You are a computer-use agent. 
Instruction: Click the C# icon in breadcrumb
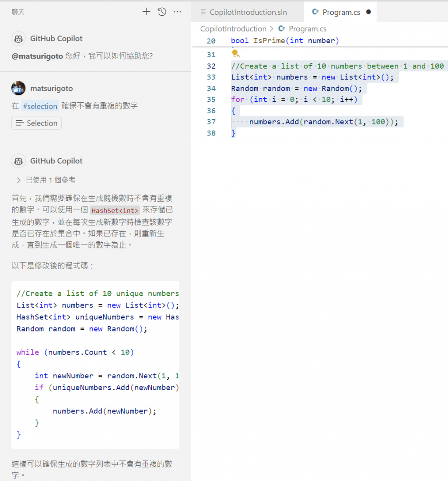click(281, 28)
